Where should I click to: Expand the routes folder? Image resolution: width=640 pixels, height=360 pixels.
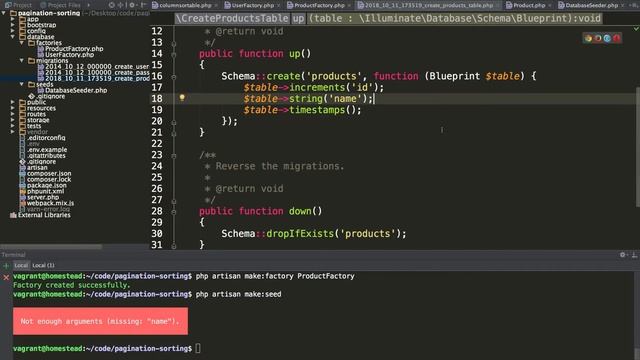click(13, 114)
